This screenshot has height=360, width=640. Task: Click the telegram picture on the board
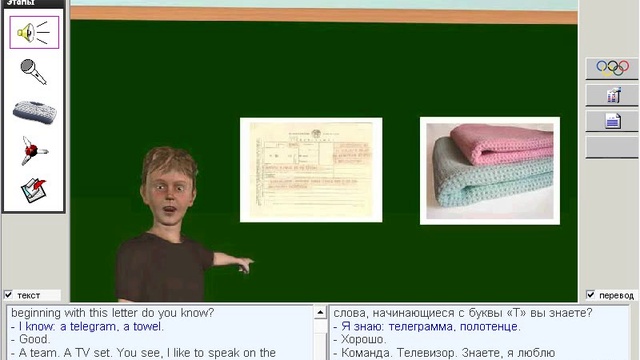(x=311, y=170)
